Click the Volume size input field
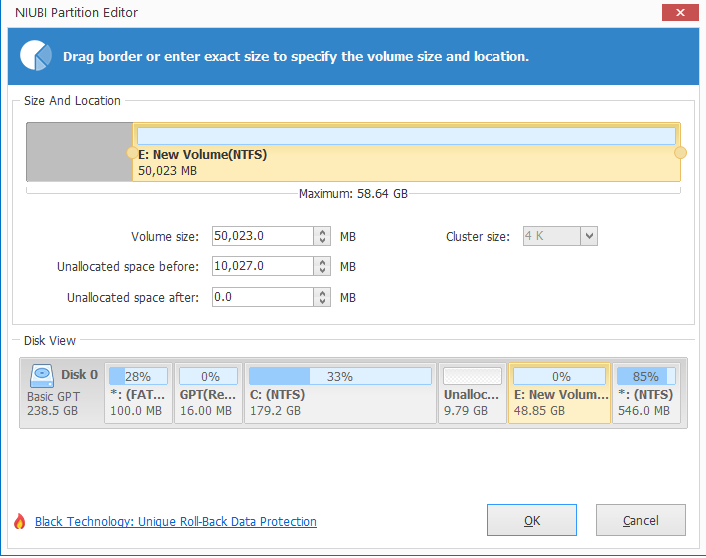706x558 pixels. [x=262, y=236]
